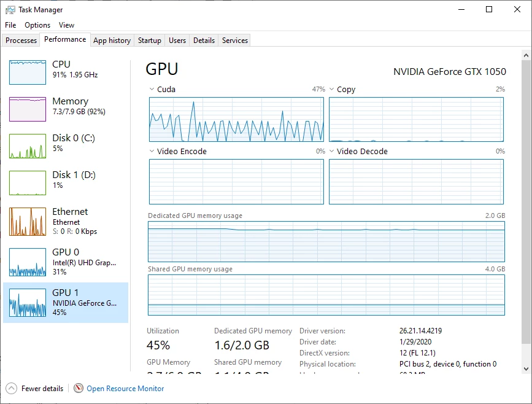Click the CPU label in the sidebar

(x=61, y=64)
